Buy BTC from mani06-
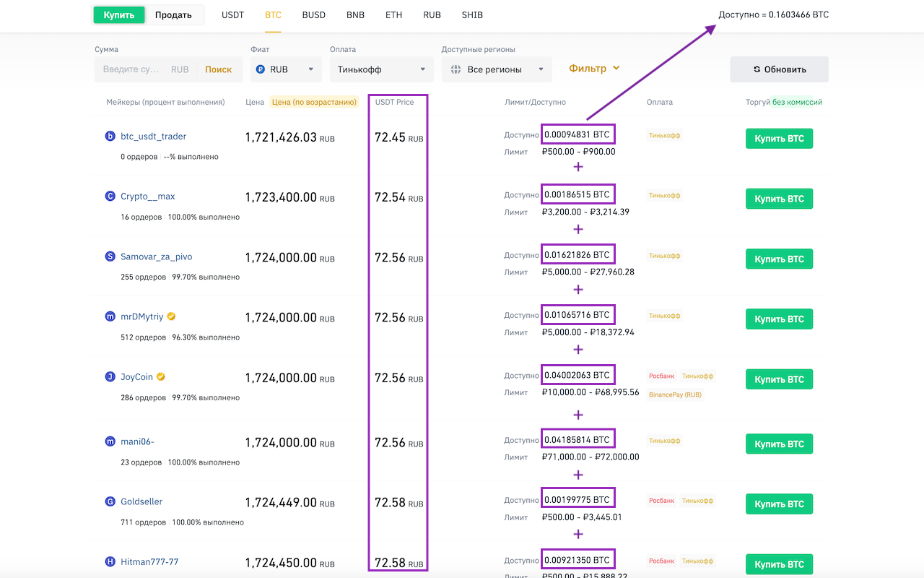 (x=779, y=444)
